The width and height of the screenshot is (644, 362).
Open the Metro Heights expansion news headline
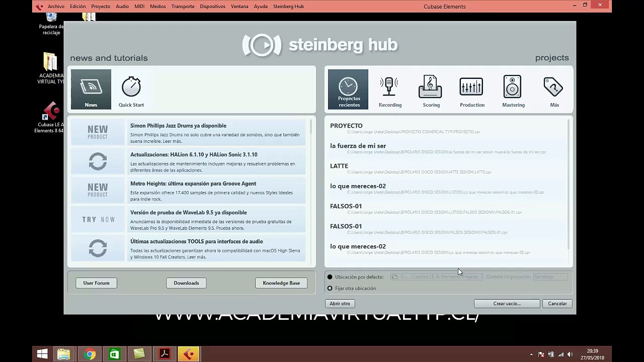point(193,184)
